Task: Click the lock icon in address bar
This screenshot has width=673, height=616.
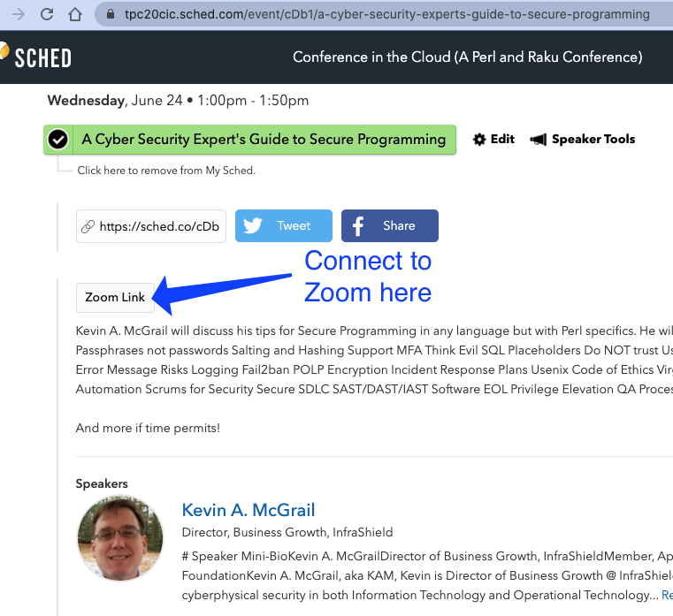Action: click(111, 15)
